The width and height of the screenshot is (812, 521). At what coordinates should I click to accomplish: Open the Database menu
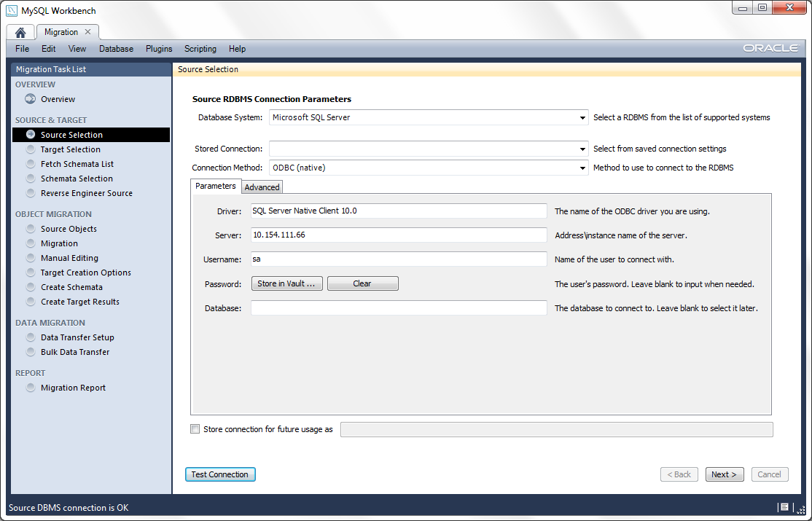(x=116, y=49)
